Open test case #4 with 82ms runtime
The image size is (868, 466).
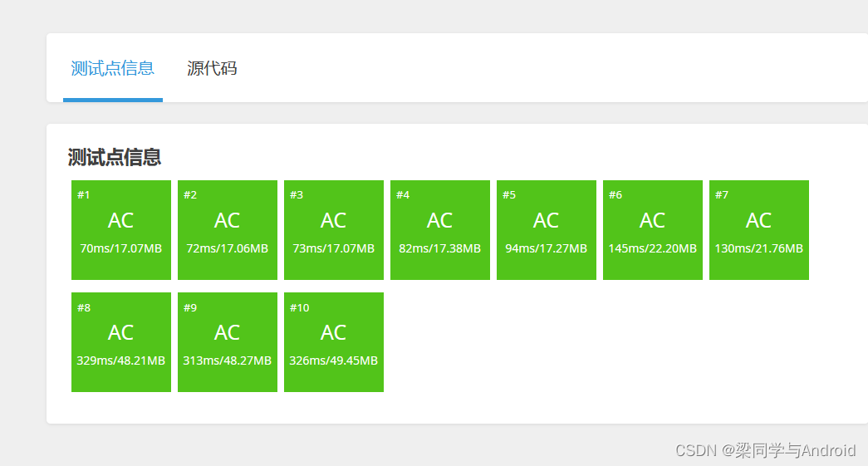tap(440, 230)
